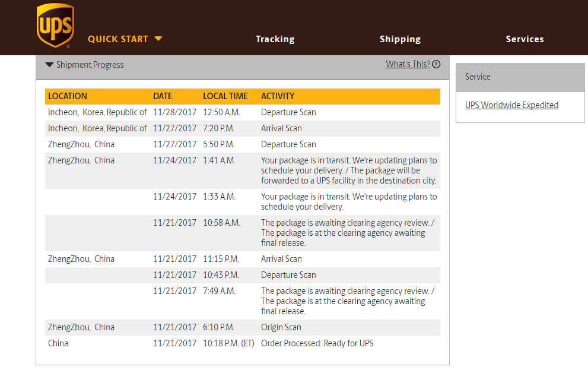Select the 10:58 A.M. time cell
The image size is (588, 373).
pos(221,223)
